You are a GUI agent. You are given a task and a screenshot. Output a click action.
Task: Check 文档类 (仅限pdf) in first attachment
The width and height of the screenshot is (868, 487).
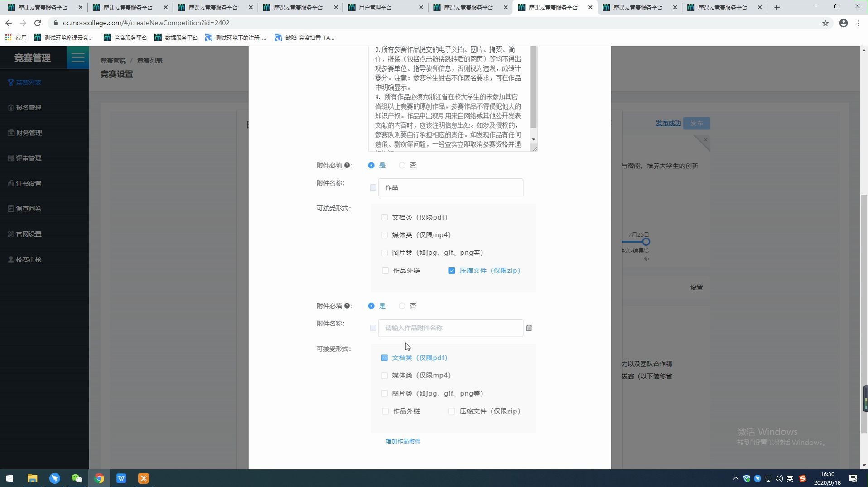pos(384,217)
